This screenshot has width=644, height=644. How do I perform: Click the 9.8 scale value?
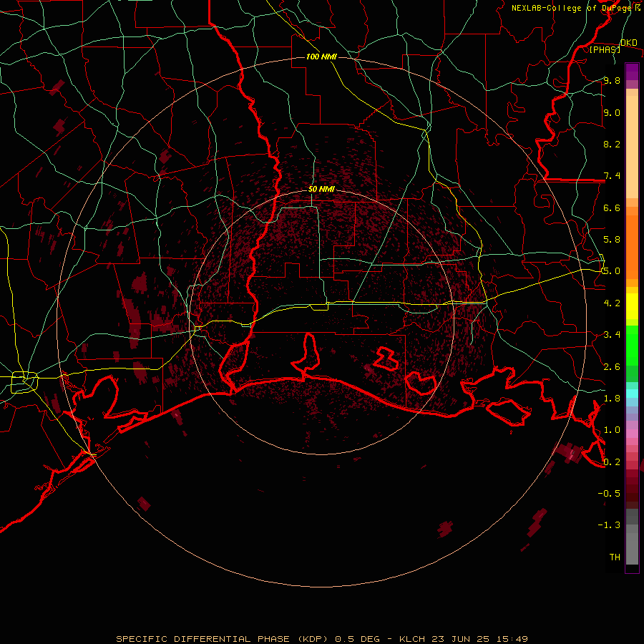(612, 80)
